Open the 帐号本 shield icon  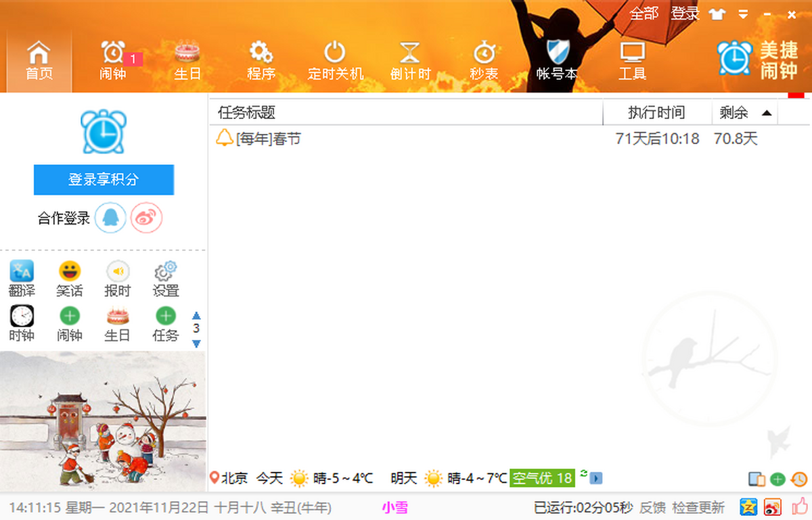point(557,61)
